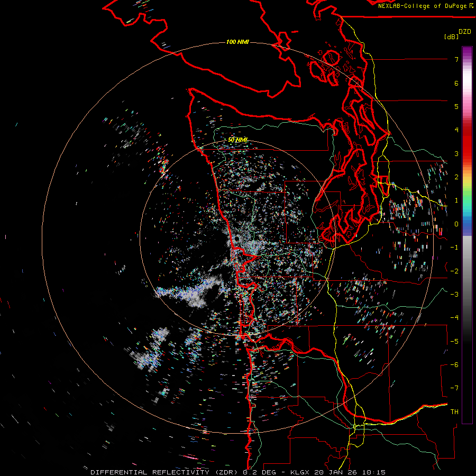Screen dimensions: 476x476
Task: Click the legend value -6
Action: 454,364
